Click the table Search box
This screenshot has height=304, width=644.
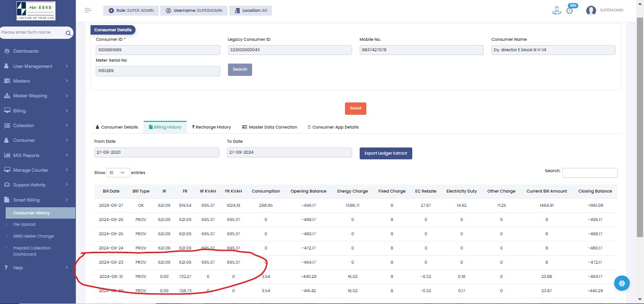590,173
